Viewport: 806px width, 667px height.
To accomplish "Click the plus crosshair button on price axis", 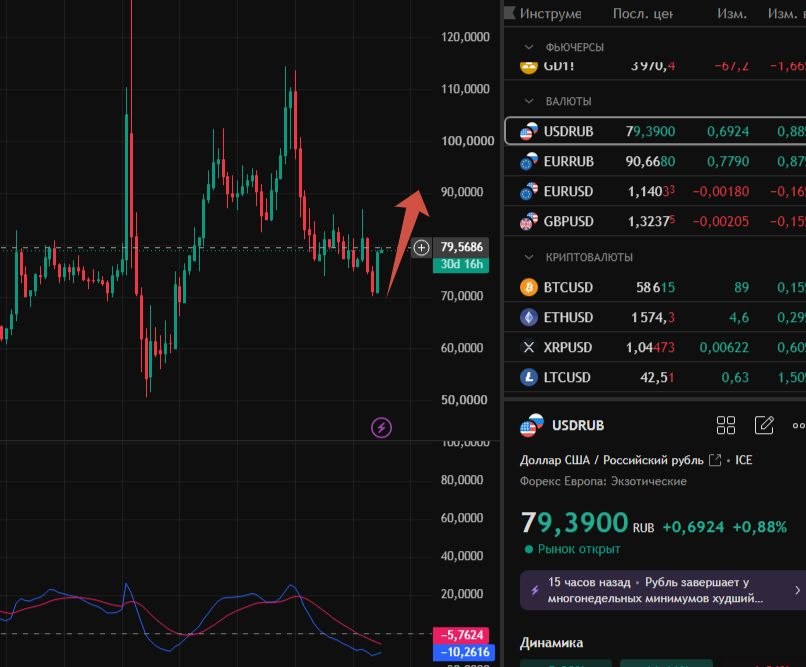I will coord(421,248).
